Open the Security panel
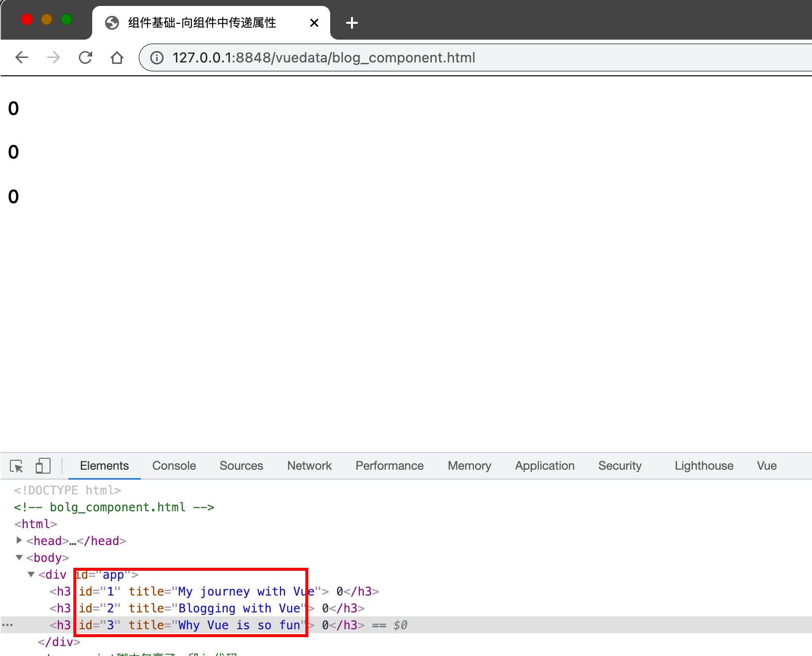 point(620,466)
